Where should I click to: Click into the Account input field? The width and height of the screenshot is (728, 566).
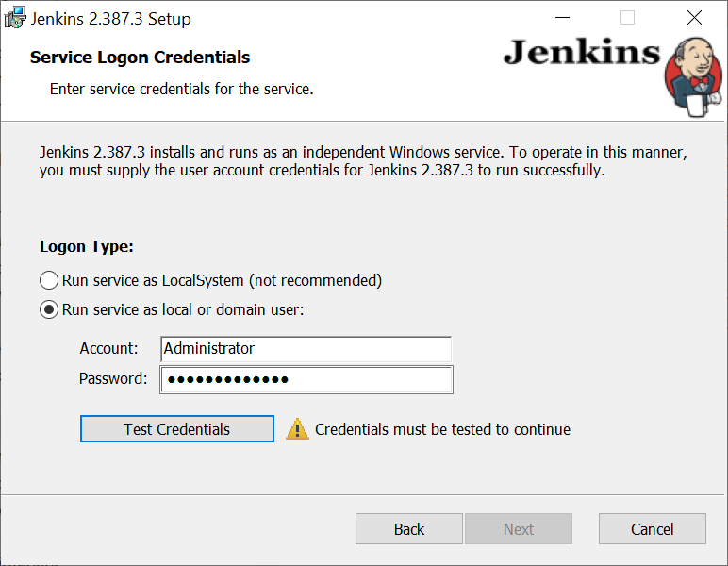click(x=306, y=349)
